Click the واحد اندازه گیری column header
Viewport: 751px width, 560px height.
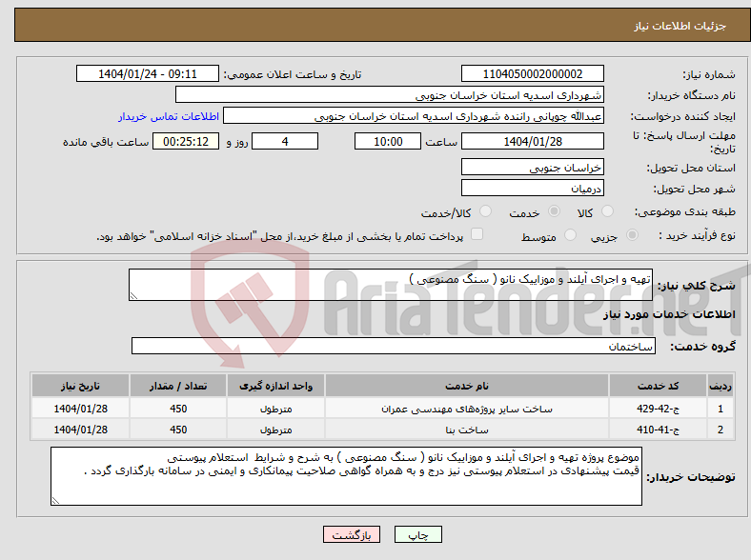click(x=275, y=386)
